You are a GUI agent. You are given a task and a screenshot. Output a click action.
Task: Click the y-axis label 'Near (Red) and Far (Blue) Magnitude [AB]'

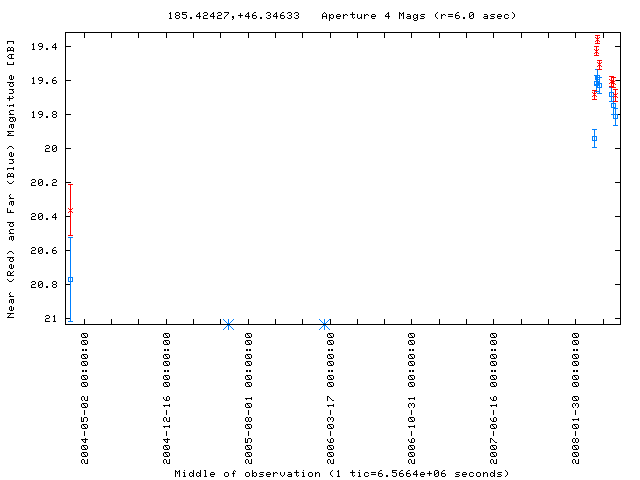(11, 179)
